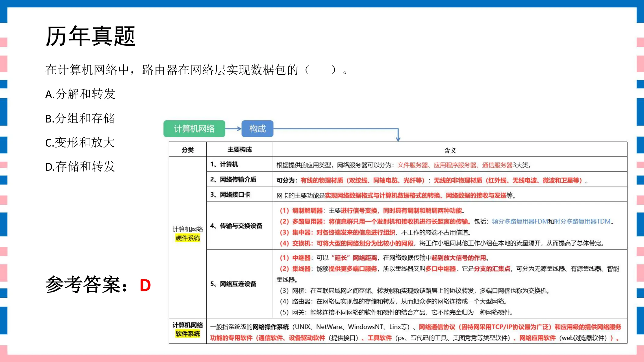Click the 中继器 description line
The width and height of the screenshot is (644, 362).
385,258
